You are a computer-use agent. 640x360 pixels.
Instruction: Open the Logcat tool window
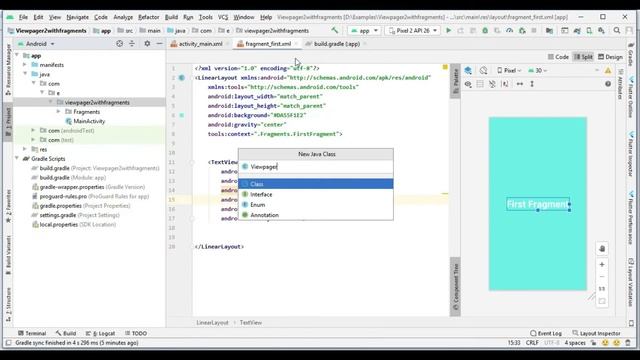point(100,333)
